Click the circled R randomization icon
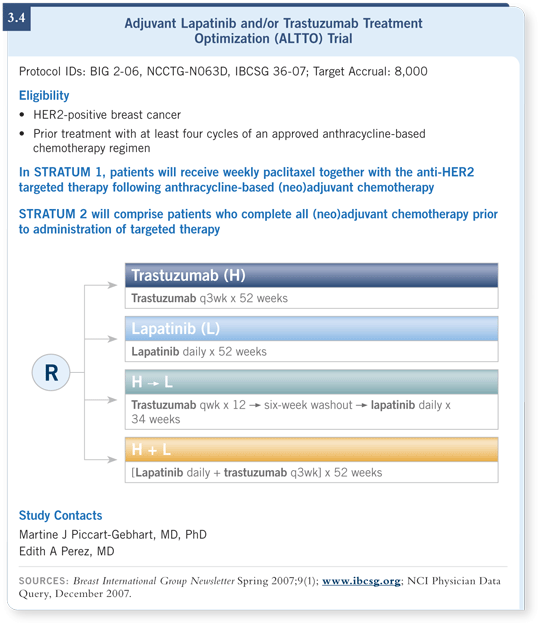Image resolution: width=540 pixels, height=625 pixels. click(51, 373)
